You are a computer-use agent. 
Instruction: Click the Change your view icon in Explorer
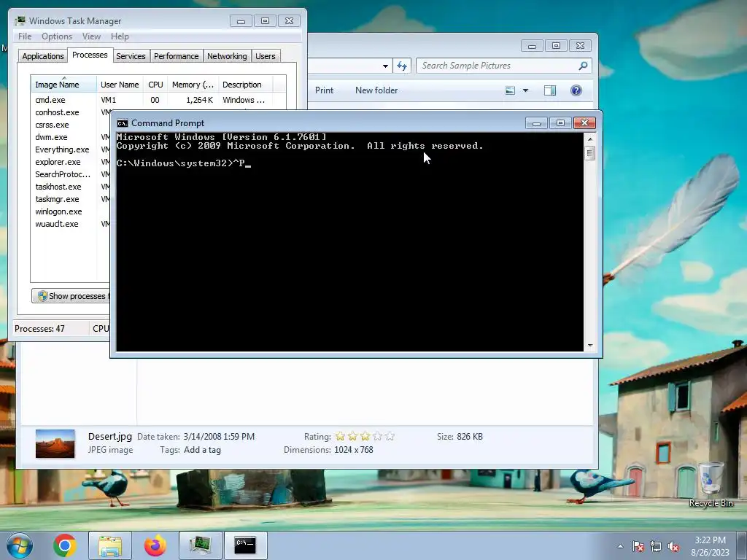(510, 90)
